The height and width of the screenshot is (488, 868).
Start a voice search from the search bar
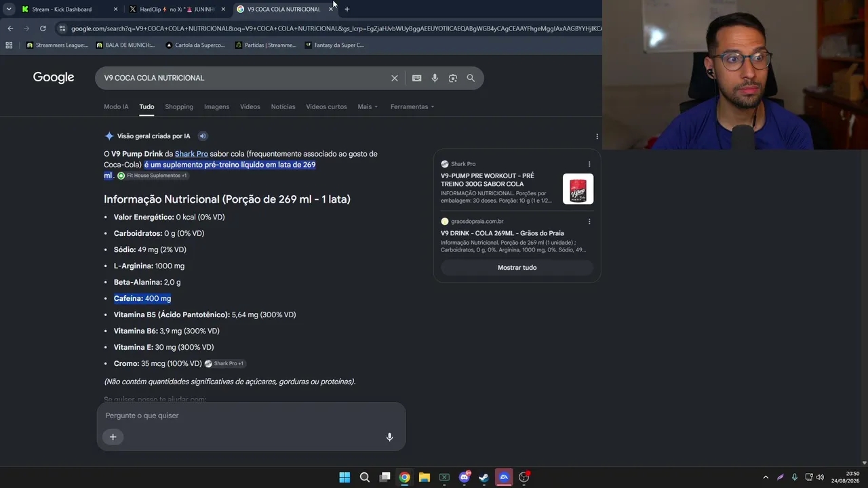coord(435,78)
